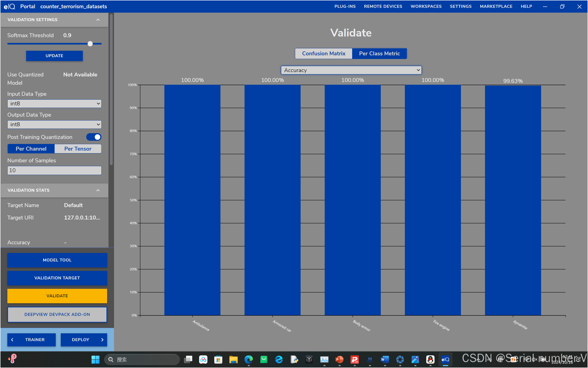Click the eIQ logo icon in the title bar

point(9,6)
